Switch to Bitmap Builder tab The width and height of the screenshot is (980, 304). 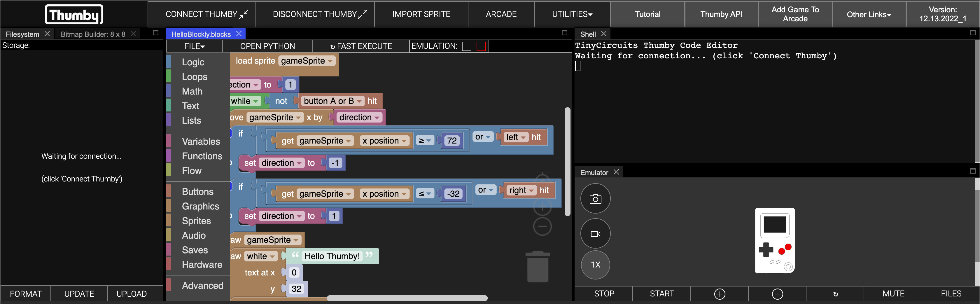click(93, 34)
